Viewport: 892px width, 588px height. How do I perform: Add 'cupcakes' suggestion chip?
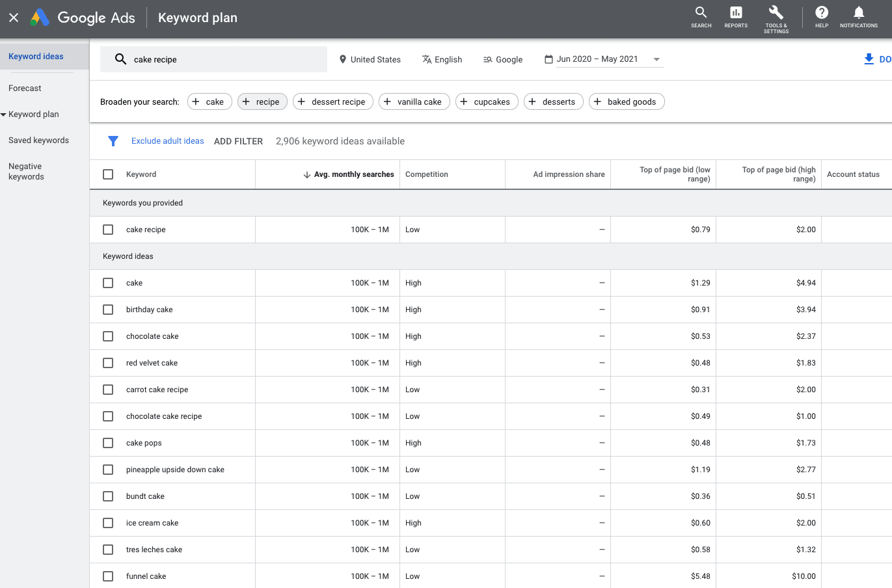click(487, 101)
